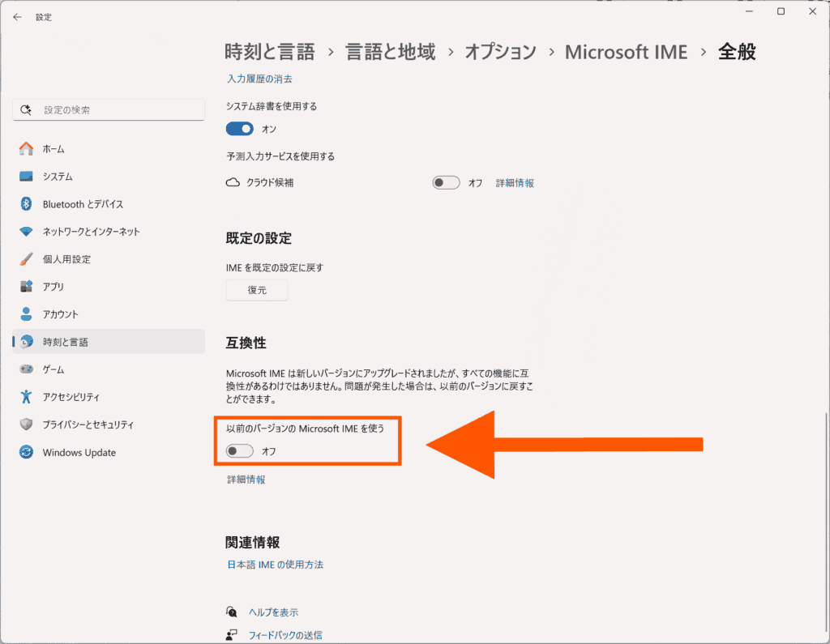Click the search magnifier icon
This screenshot has height=644, width=830.
click(25, 109)
